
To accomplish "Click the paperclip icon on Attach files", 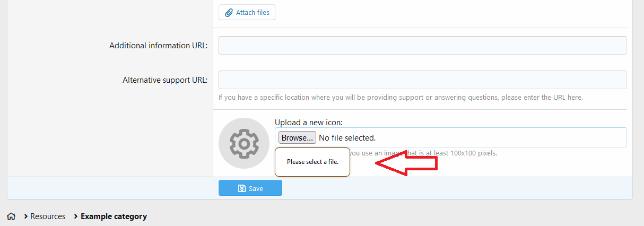I will tap(229, 13).
